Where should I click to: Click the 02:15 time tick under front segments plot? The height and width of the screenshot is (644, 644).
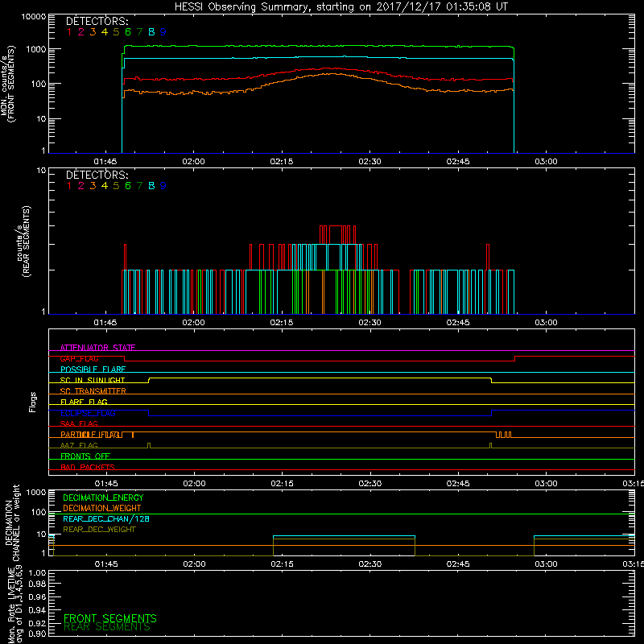[282, 162]
